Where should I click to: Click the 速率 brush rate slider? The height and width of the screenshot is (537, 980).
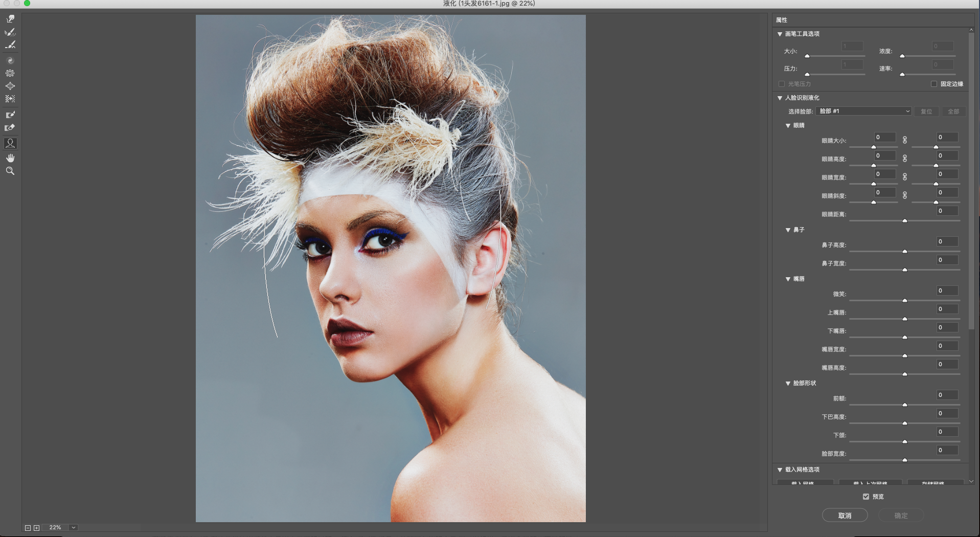pyautogui.click(x=928, y=74)
